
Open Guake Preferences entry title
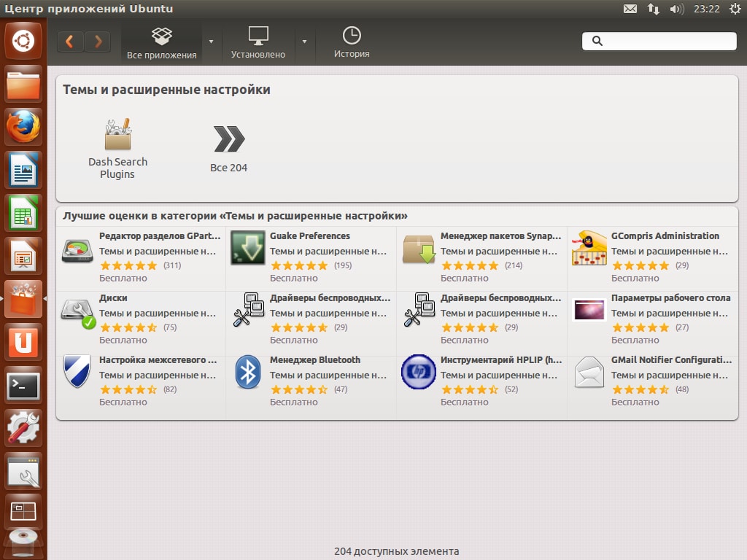tap(309, 236)
